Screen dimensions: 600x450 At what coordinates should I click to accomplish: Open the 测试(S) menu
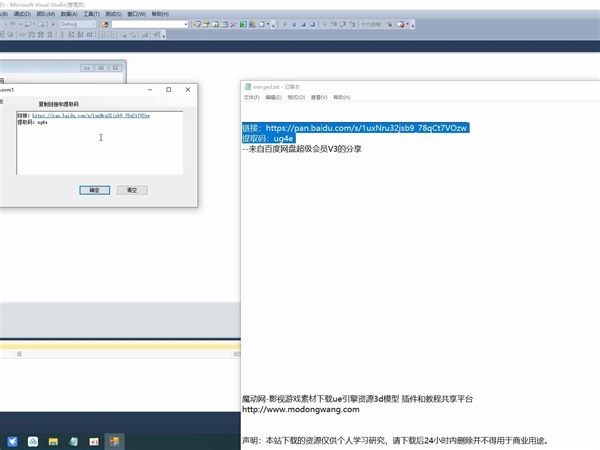[114, 14]
